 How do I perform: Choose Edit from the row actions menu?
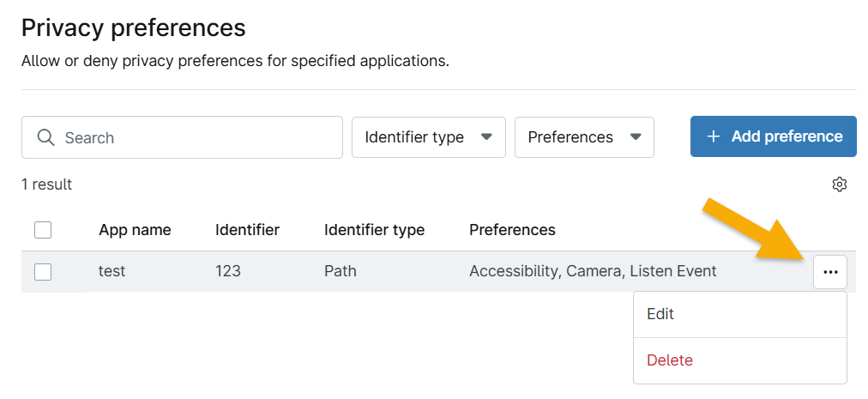(660, 314)
